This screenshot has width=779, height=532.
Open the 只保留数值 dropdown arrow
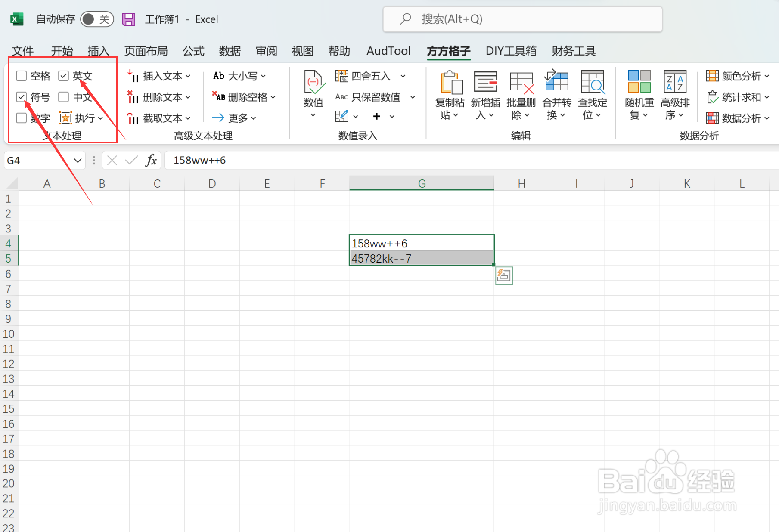click(413, 97)
